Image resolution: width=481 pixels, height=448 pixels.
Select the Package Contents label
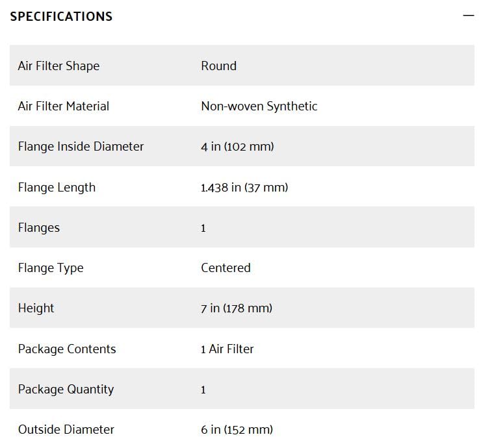[66, 349]
